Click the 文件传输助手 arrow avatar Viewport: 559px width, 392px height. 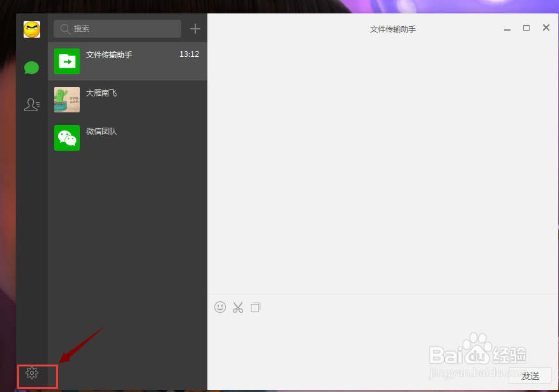coord(66,61)
